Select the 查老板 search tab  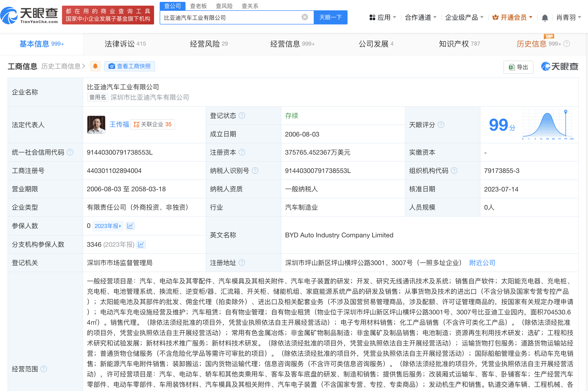[x=198, y=6]
